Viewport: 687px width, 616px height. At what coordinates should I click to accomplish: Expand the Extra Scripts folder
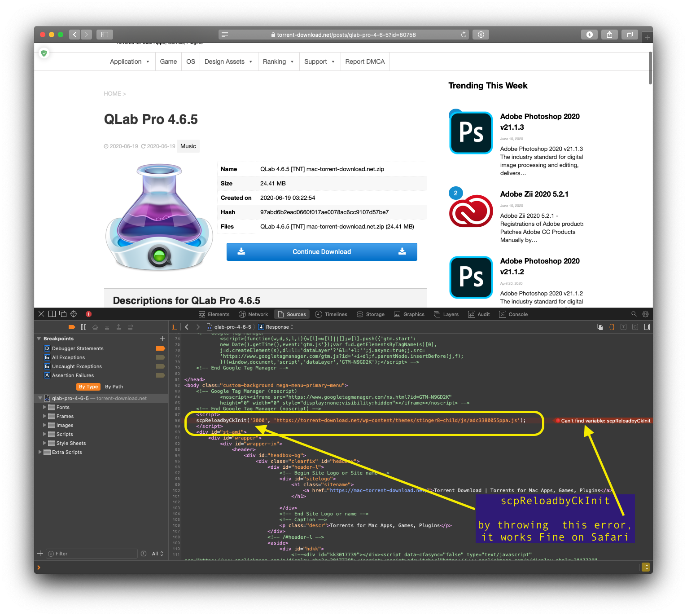[40, 452]
